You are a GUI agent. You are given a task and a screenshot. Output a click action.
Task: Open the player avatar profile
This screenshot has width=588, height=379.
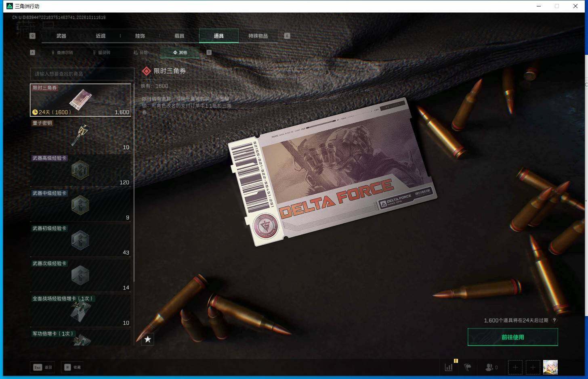(x=550, y=367)
